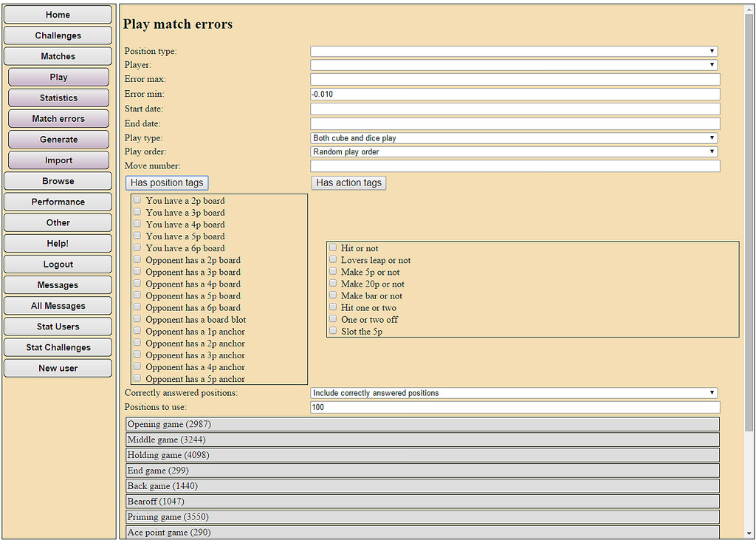Open Correctly answered positions dropdown
This screenshot has width=756, height=540.
point(514,393)
